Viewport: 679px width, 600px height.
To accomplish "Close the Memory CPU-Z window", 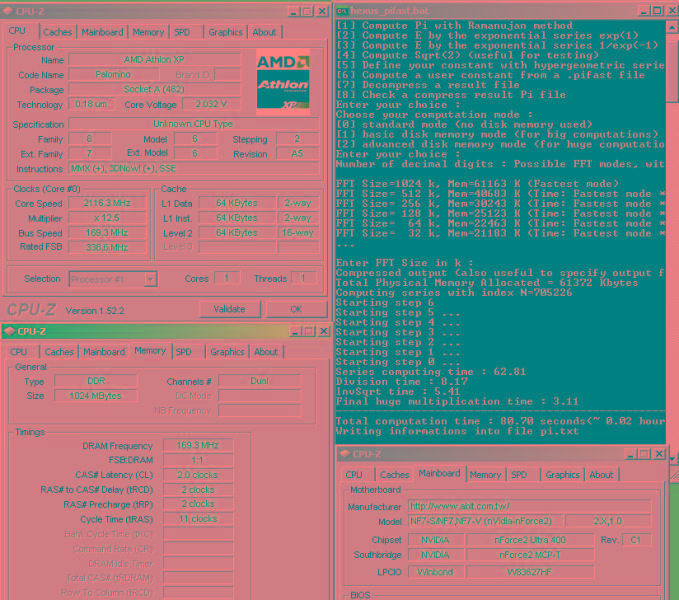I will pos(323,332).
